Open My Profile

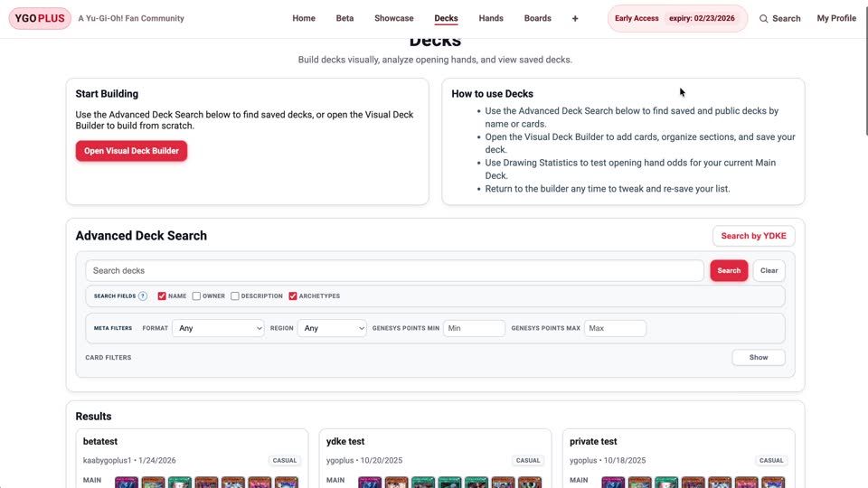point(836,18)
